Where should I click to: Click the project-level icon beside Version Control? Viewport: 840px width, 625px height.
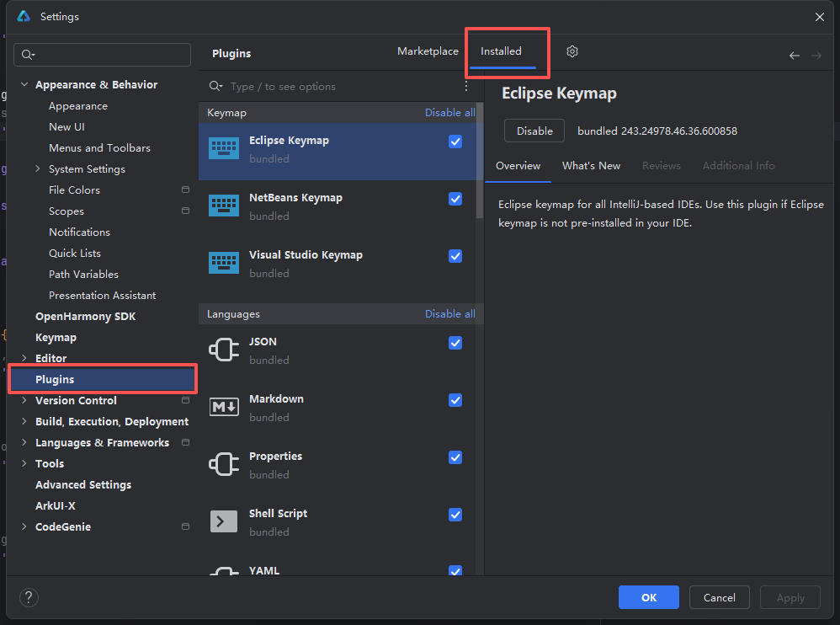point(185,400)
